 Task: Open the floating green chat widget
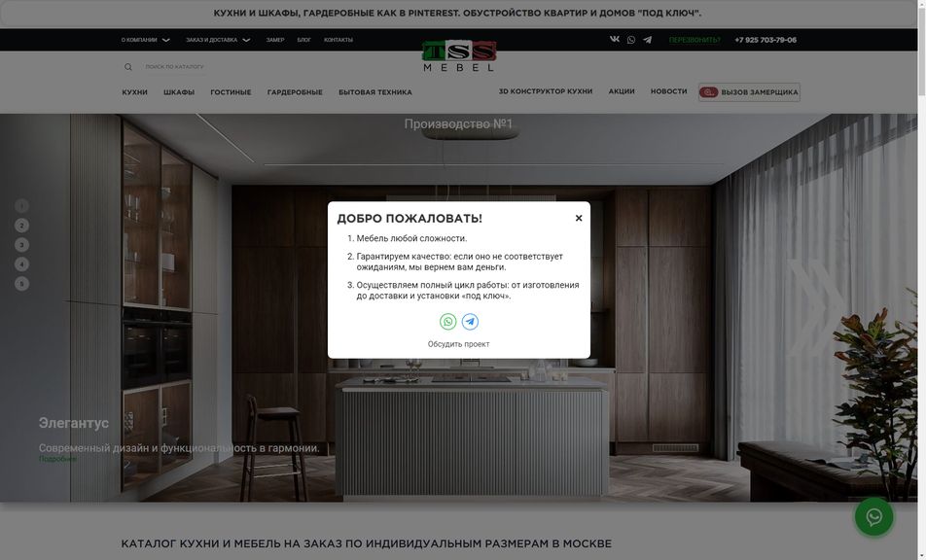point(874,517)
